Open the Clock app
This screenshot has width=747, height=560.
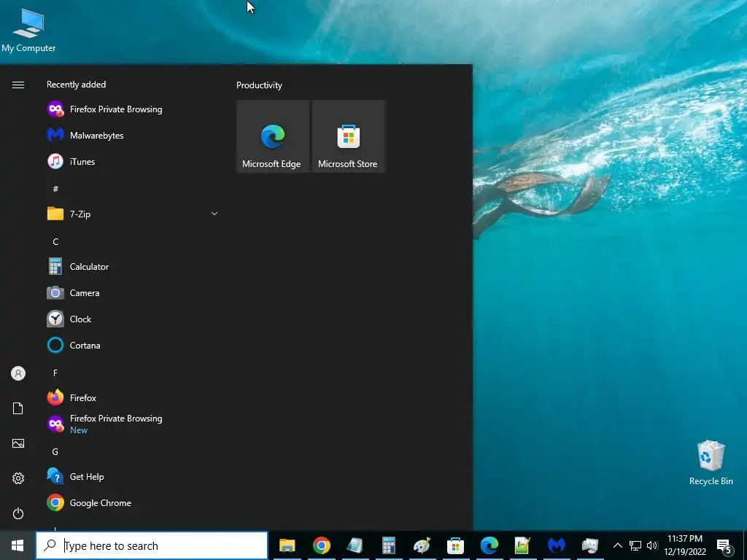pyautogui.click(x=133, y=319)
